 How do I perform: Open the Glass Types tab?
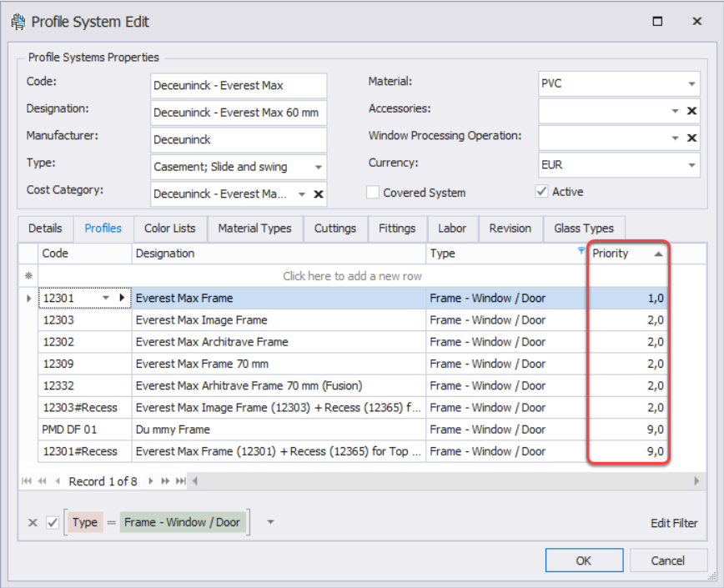coord(584,229)
